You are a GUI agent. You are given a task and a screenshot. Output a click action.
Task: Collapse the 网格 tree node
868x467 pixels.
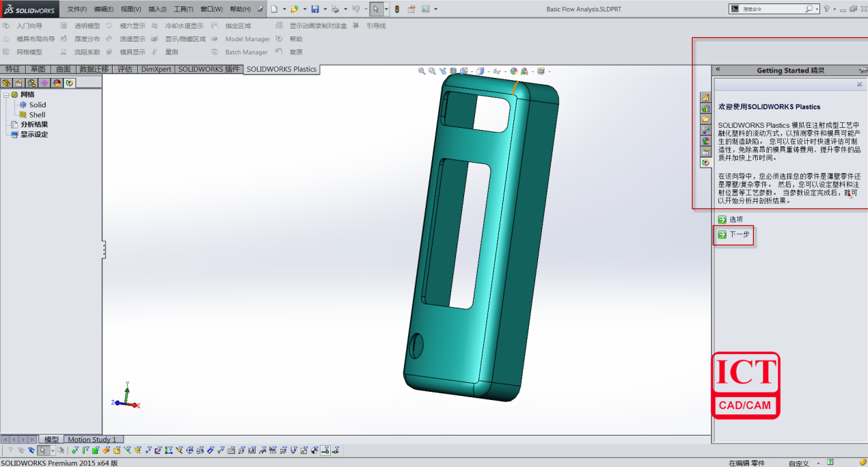6,95
